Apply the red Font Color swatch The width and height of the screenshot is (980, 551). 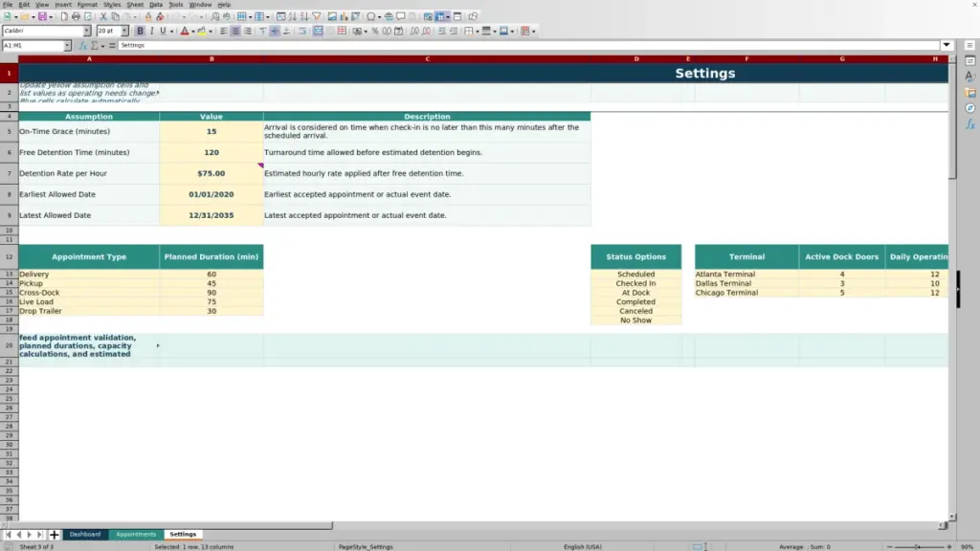[185, 31]
